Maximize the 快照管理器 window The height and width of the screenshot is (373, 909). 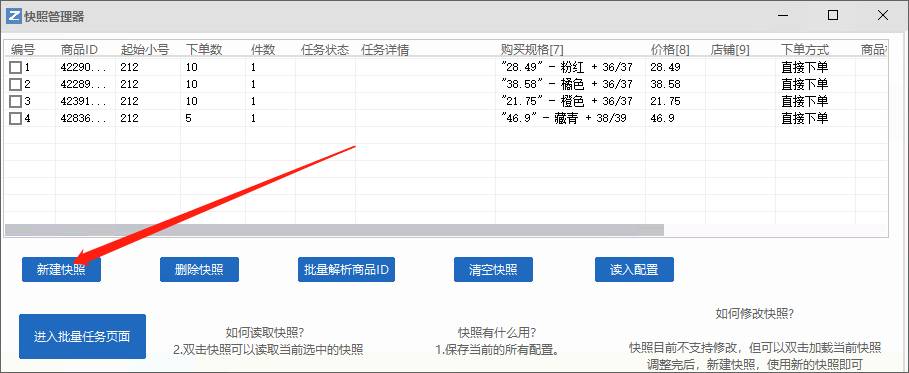833,16
